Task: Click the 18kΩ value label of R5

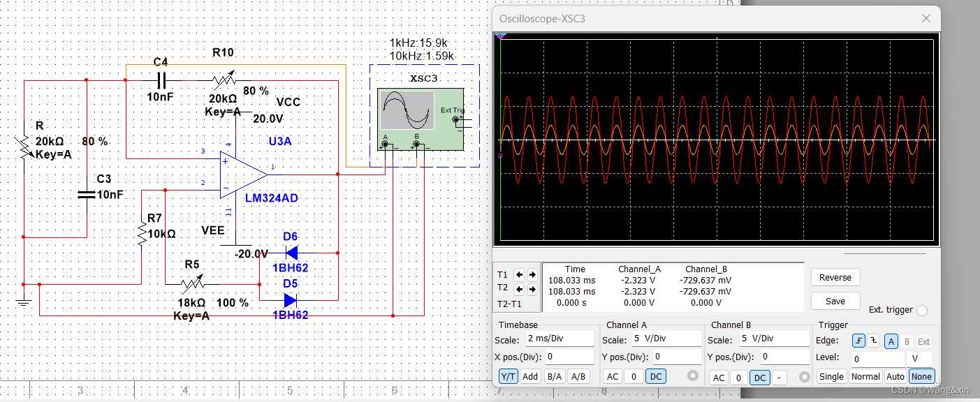Action: pos(192,303)
